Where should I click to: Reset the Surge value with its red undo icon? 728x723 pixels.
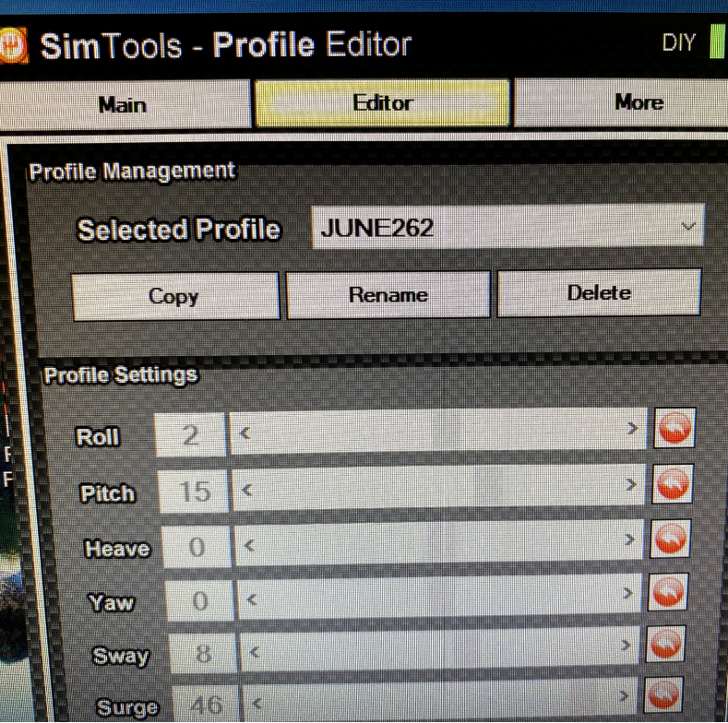[x=663, y=694]
